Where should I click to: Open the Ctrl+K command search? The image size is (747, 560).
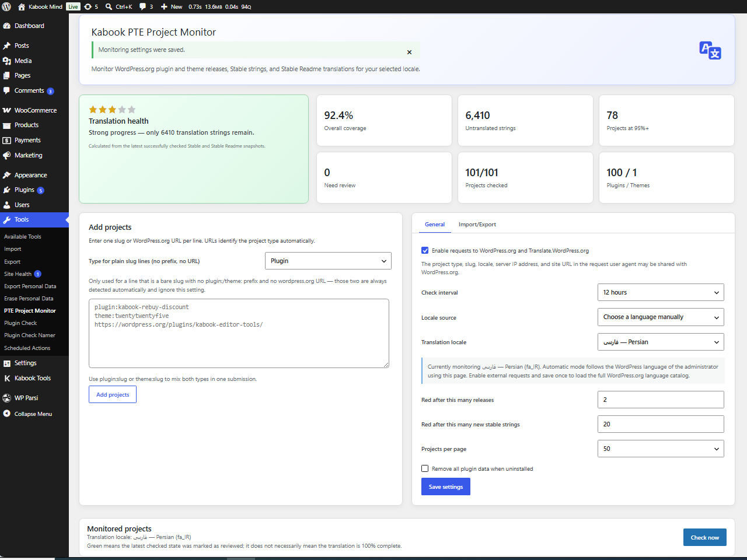coord(118,6)
